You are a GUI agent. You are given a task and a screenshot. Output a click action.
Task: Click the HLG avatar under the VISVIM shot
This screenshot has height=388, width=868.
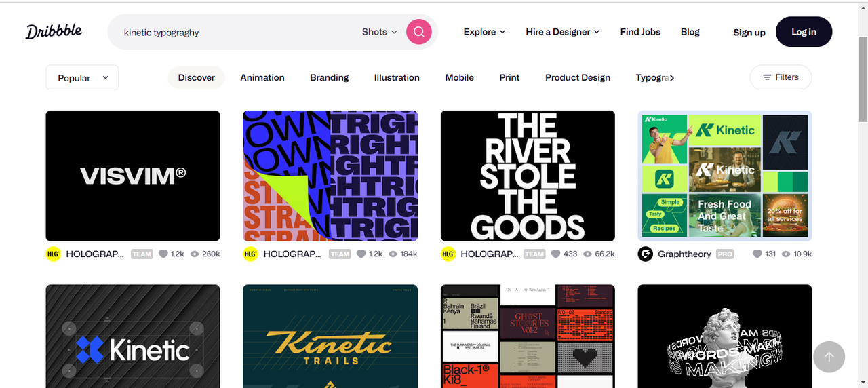[x=54, y=254]
